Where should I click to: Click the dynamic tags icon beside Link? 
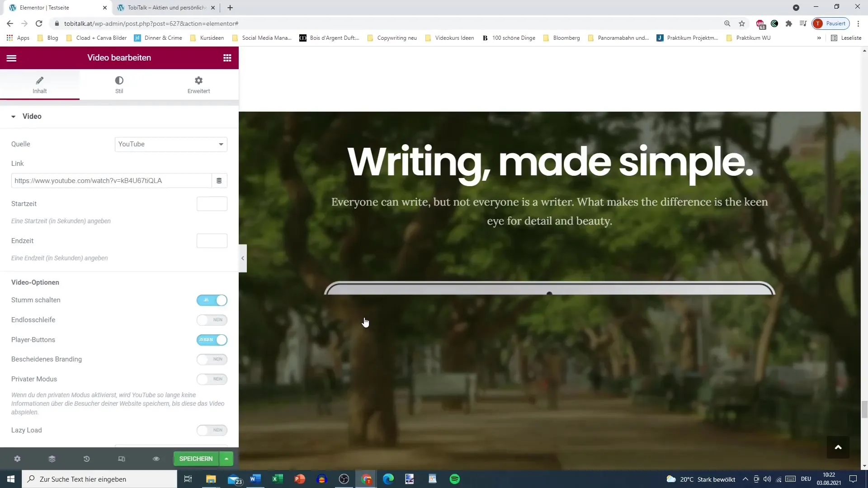219,181
